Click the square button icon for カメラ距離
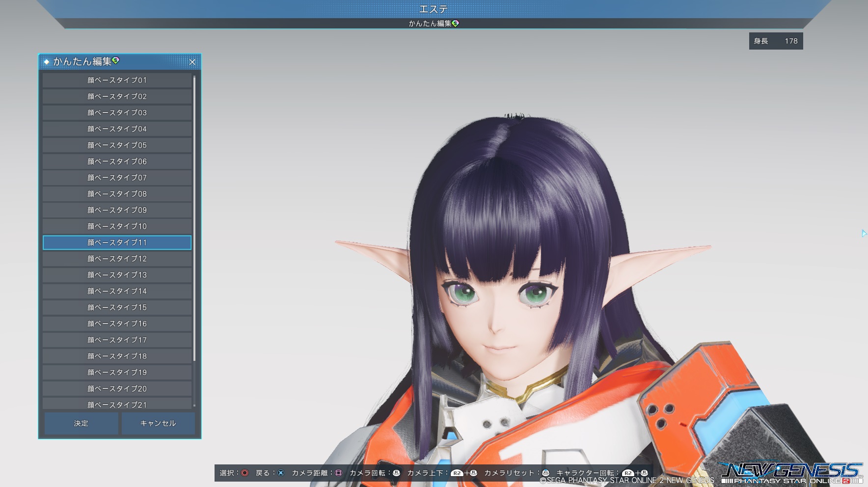 (338, 473)
